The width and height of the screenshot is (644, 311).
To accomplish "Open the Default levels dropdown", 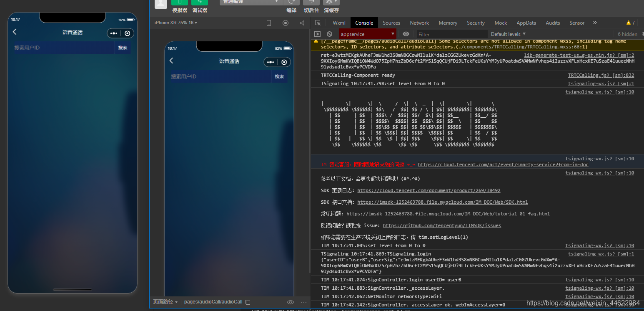I will click(508, 34).
